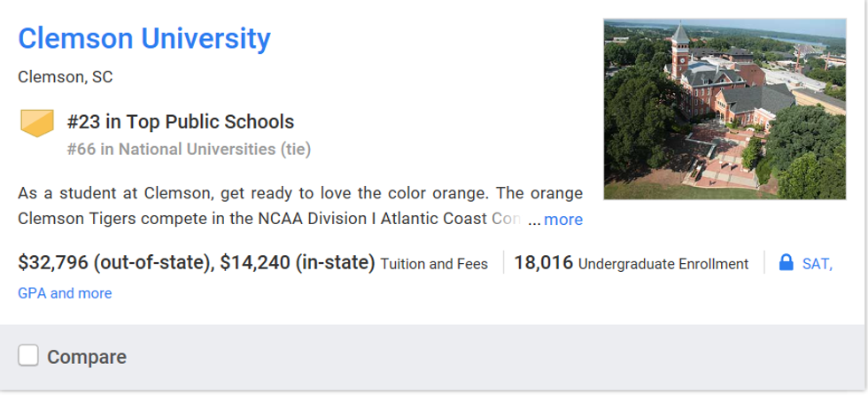Select #66 in National Universities (tie) ranking

point(189,149)
